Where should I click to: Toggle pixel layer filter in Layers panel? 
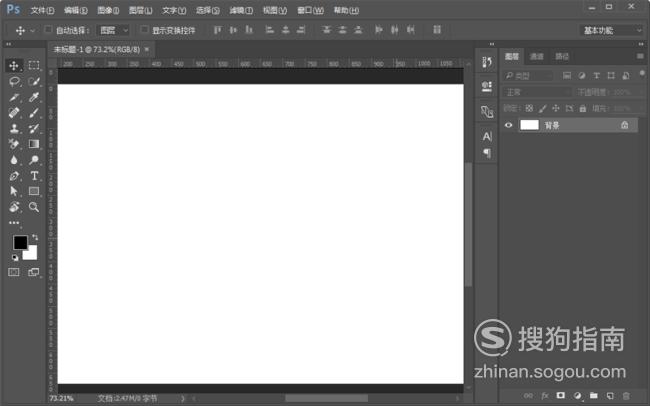(566, 75)
